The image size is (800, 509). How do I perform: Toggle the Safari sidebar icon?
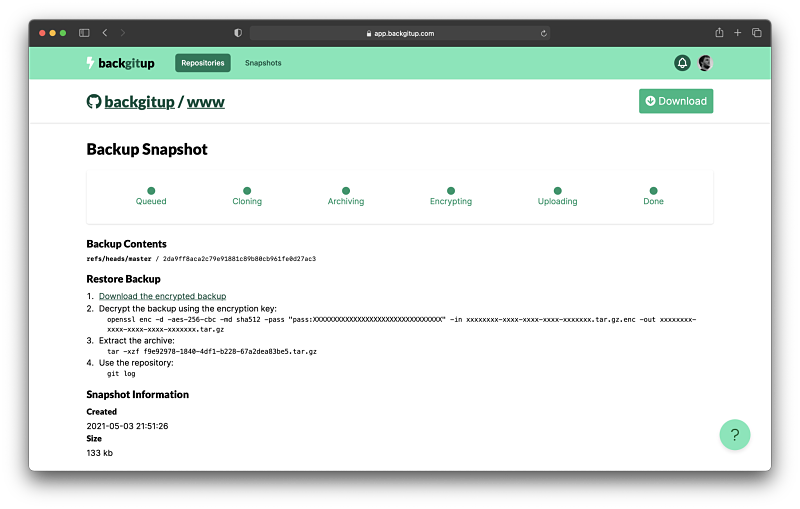pos(84,33)
